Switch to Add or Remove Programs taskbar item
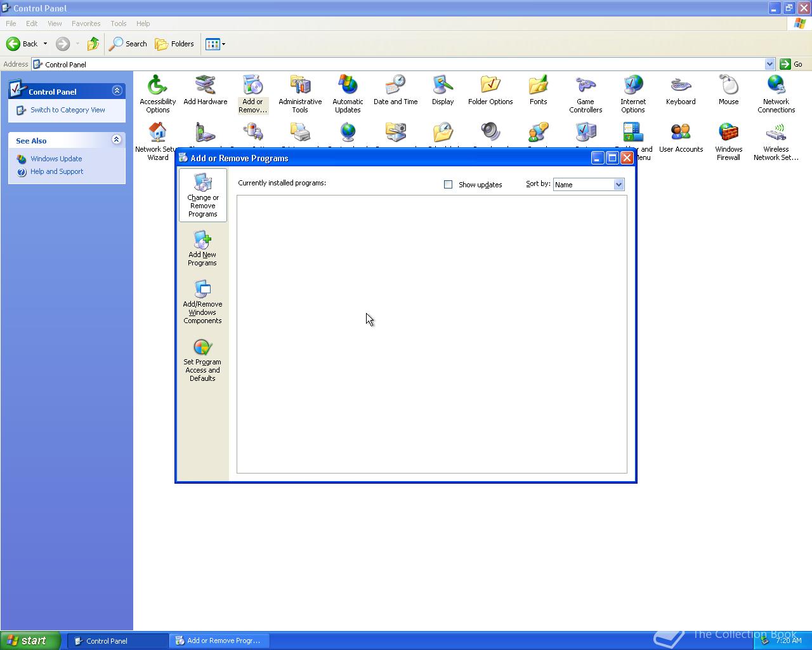 tap(219, 641)
